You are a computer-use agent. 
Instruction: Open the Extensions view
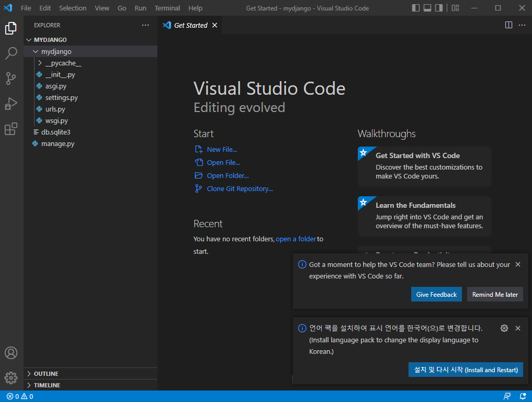pyautogui.click(x=11, y=129)
